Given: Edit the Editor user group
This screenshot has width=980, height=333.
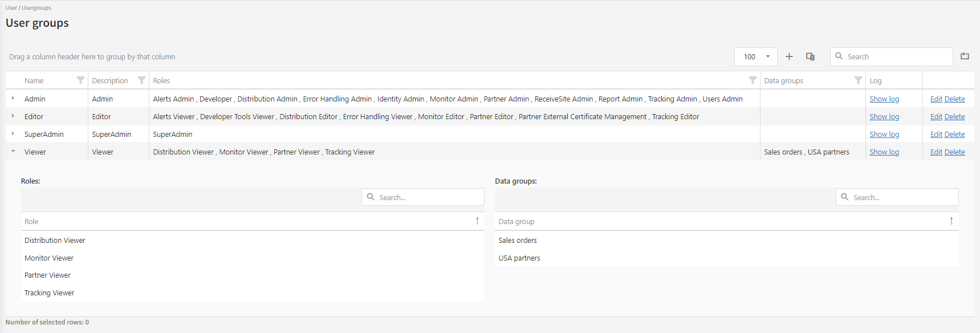Looking at the screenshot, I should tap(936, 117).
